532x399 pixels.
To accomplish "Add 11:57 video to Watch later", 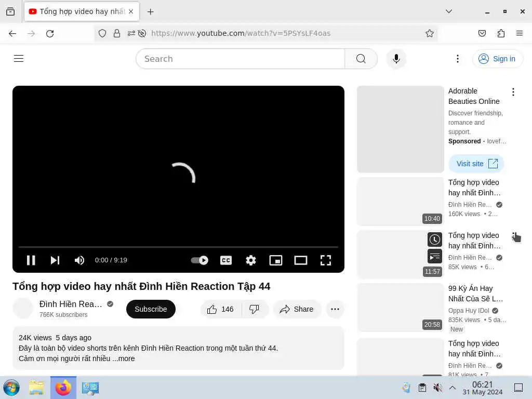I will pyautogui.click(x=435, y=240).
